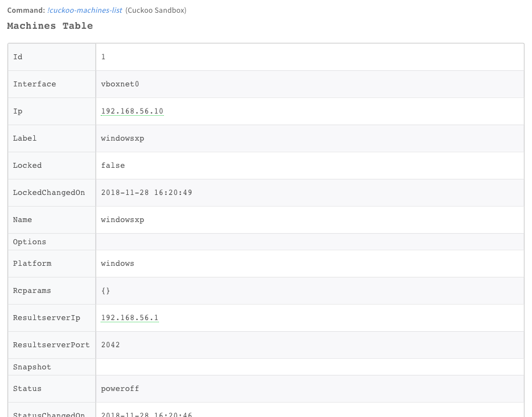The width and height of the screenshot is (532, 417).
Task: Click the Locked value false
Action: pyautogui.click(x=113, y=166)
